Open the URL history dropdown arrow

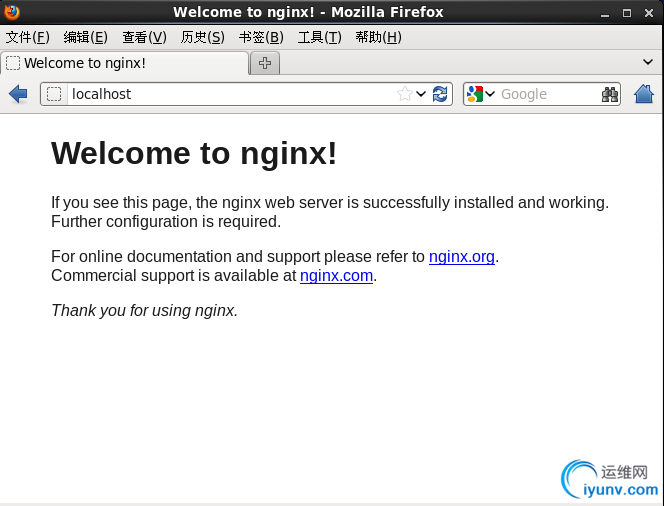421,94
